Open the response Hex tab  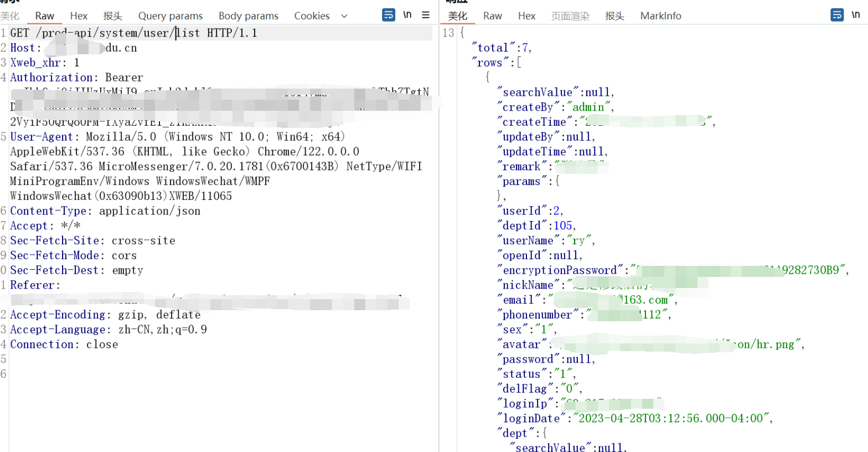tap(526, 16)
